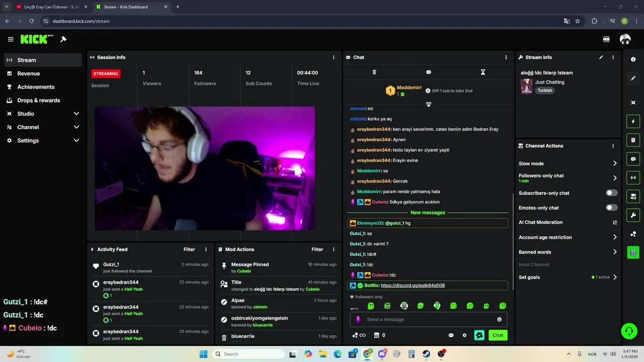Open the user profile avatar menu

625,39
